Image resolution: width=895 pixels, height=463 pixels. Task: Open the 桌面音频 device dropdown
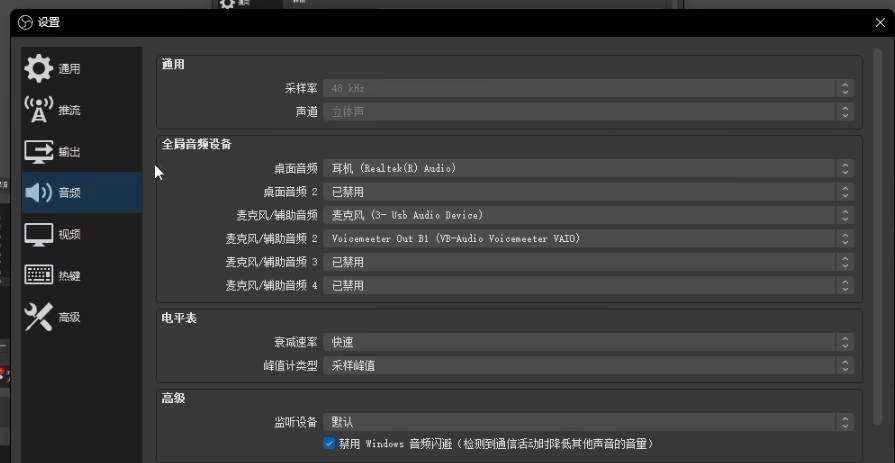click(588, 168)
